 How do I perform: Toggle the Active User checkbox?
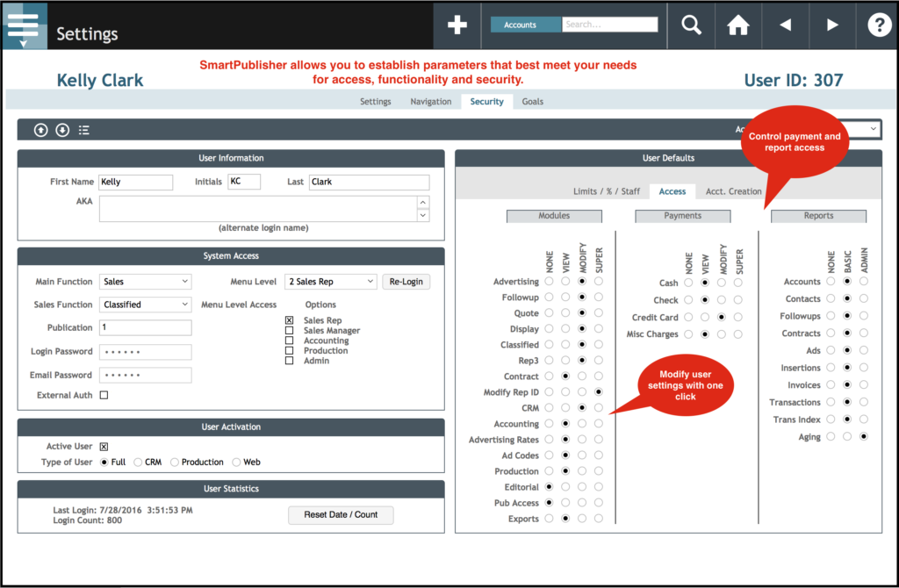(104, 447)
